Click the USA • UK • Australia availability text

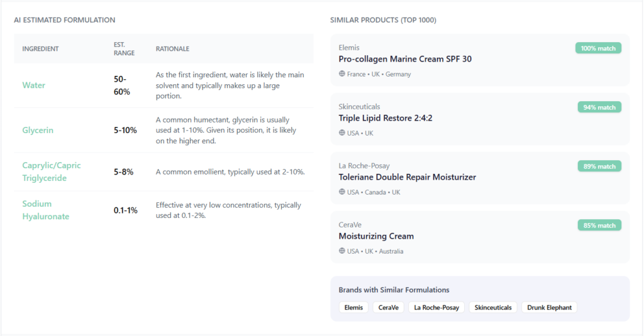click(375, 251)
